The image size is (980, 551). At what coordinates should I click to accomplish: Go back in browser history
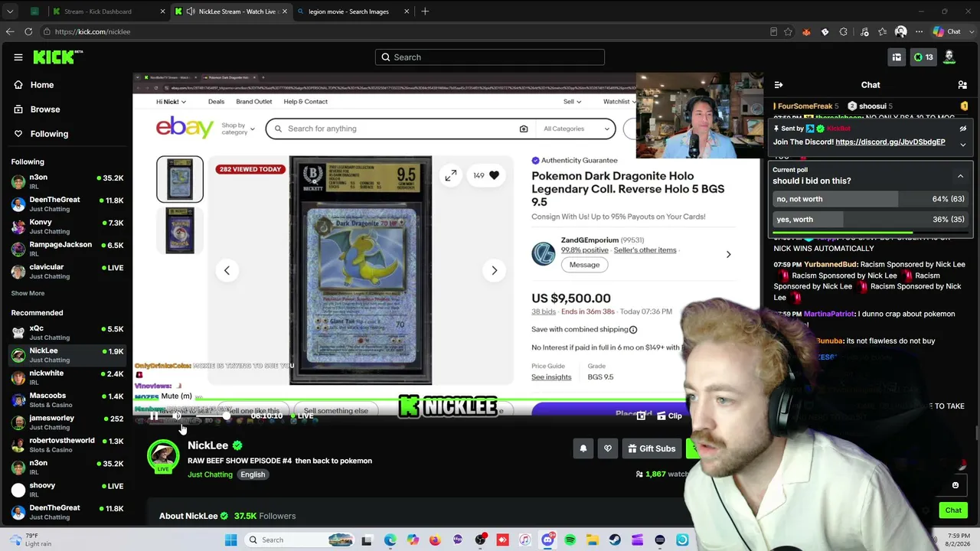[10, 31]
